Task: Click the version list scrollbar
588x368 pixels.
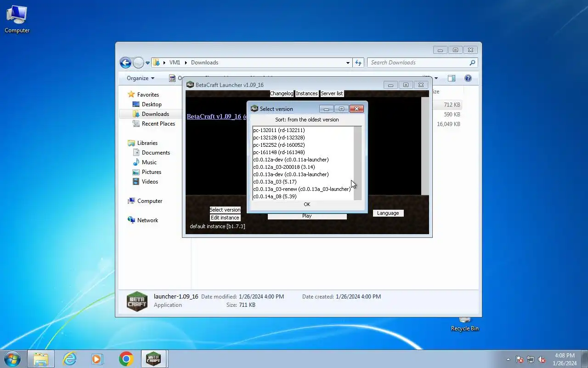Action: (x=357, y=163)
